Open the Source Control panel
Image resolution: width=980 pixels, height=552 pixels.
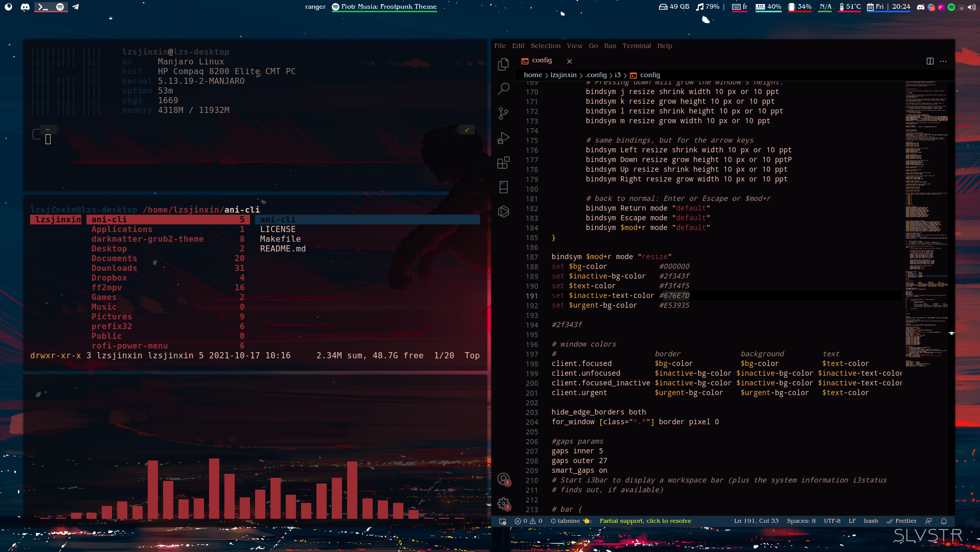503,113
